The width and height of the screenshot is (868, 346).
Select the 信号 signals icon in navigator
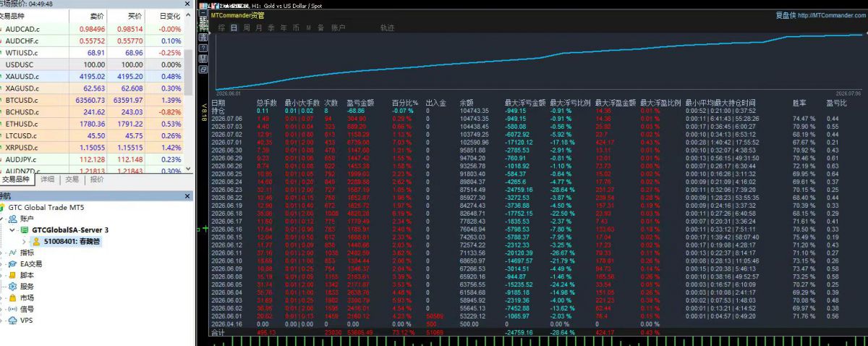[x=11, y=309]
